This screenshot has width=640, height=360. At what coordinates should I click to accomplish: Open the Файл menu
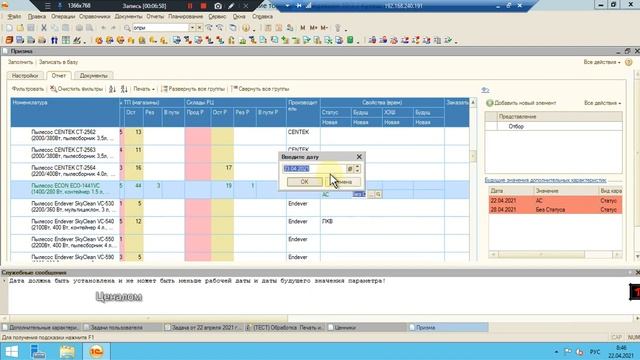click(x=14, y=17)
